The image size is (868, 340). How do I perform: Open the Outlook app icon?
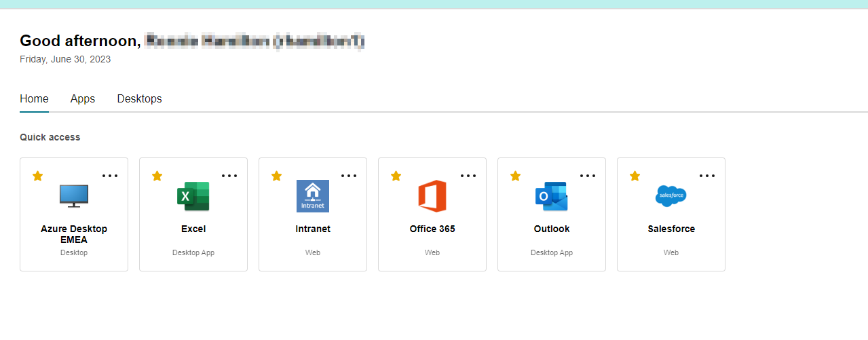[551, 196]
